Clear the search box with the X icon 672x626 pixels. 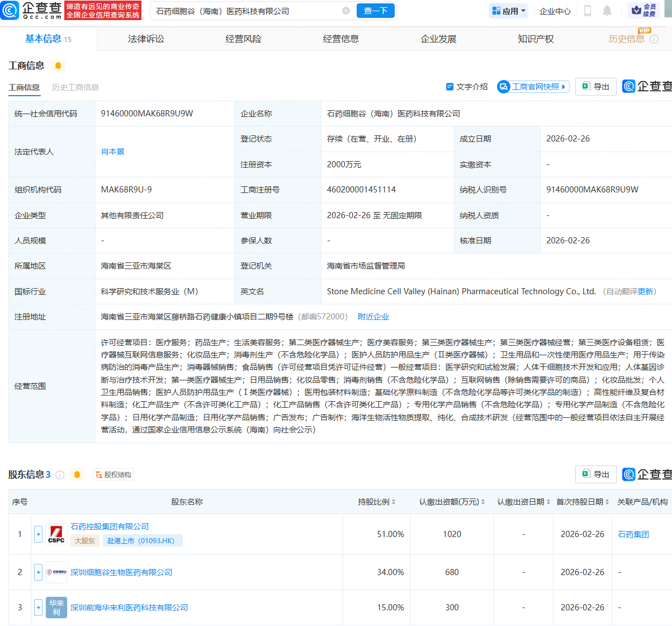pyautogui.click(x=346, y=10)
